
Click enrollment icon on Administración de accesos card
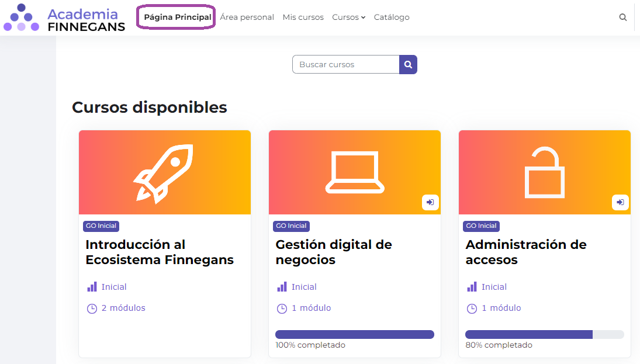620,202
